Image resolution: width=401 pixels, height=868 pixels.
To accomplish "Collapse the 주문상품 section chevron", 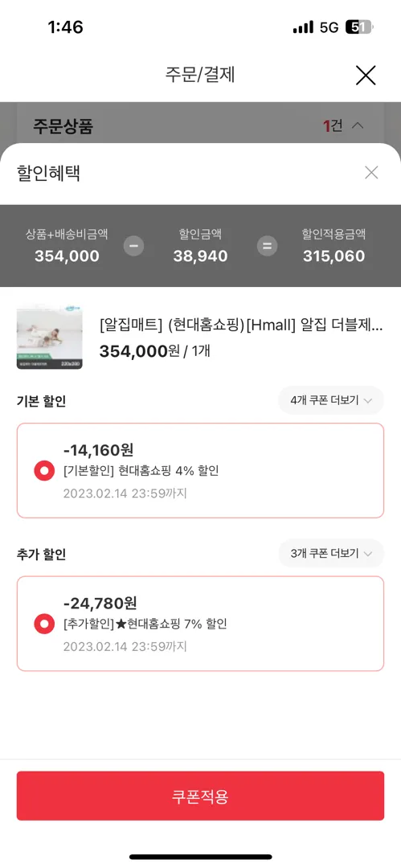I will 358,125.
